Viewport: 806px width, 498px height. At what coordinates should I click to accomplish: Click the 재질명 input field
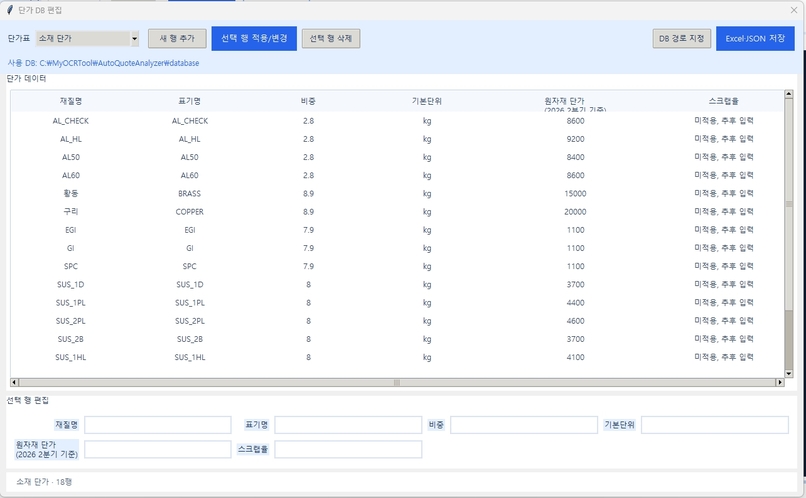click(158, 425)
